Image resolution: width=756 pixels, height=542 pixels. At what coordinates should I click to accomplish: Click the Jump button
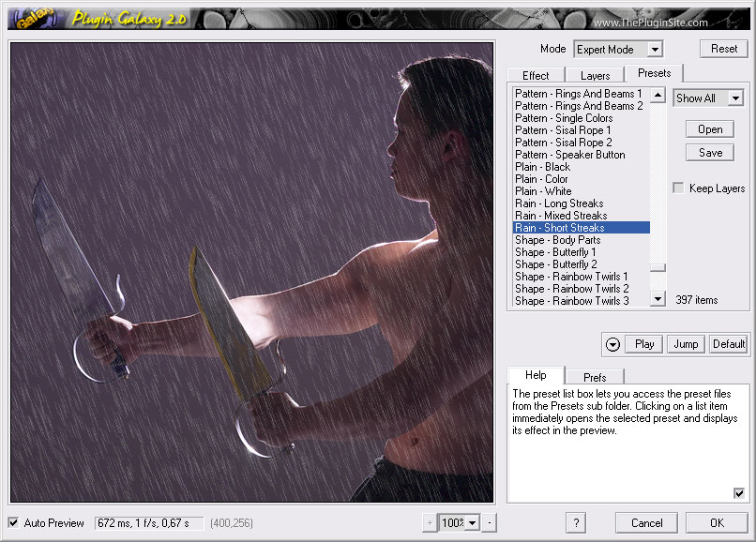click(x=686, y=344)
